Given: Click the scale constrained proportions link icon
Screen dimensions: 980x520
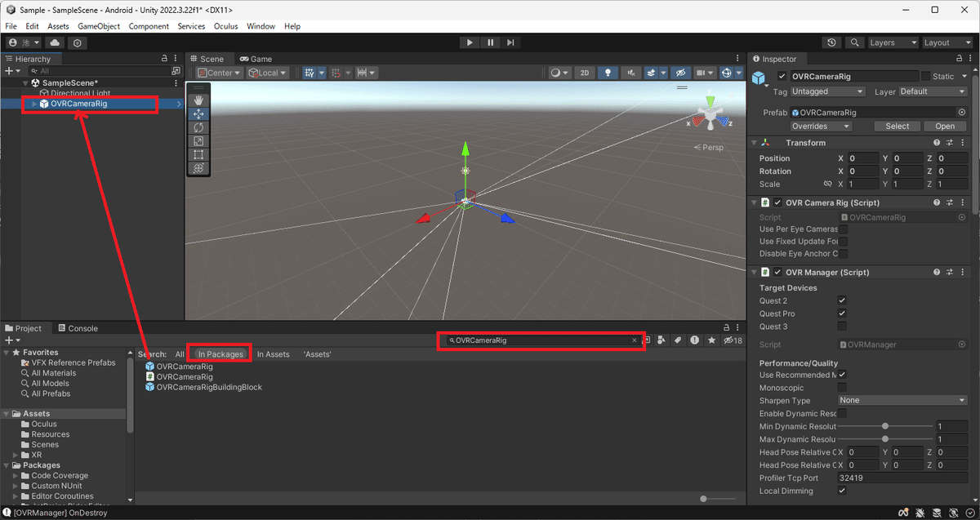Looking at the screenshot, I should pos(827,184).
